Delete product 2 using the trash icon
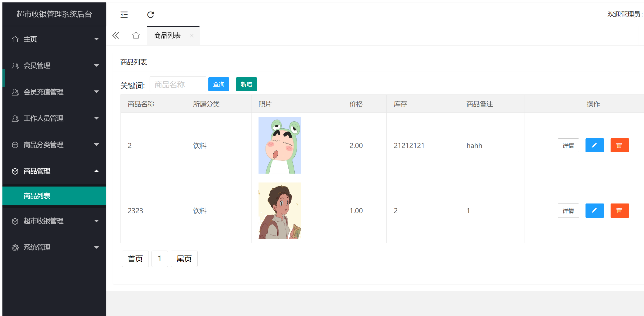The height and width of the screenshot is (316, 644). click(620, 145)
